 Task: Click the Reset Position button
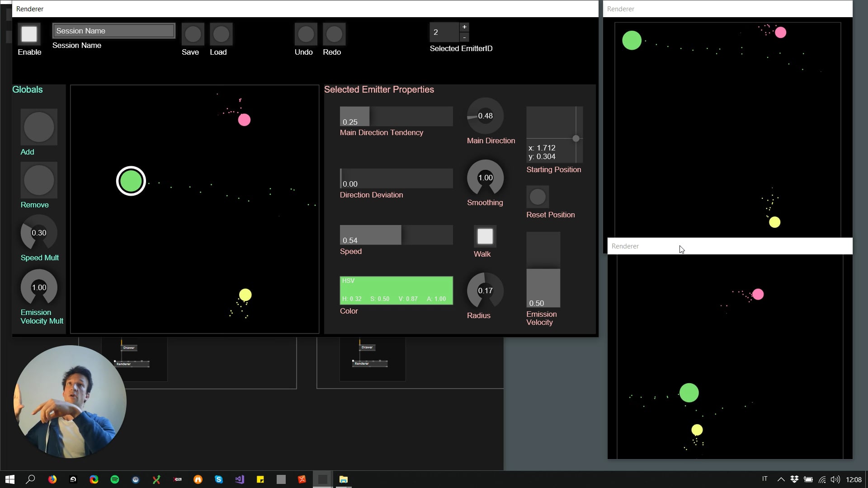538,197
